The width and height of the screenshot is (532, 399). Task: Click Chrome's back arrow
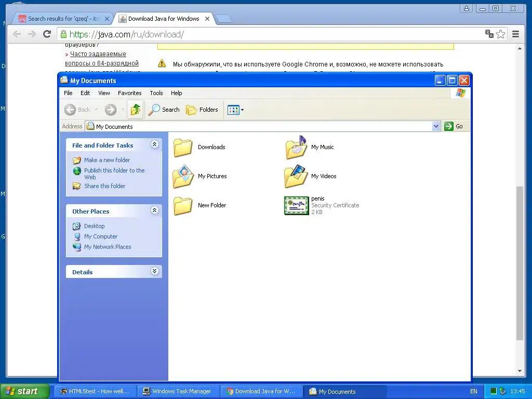(x=17, y=34)
